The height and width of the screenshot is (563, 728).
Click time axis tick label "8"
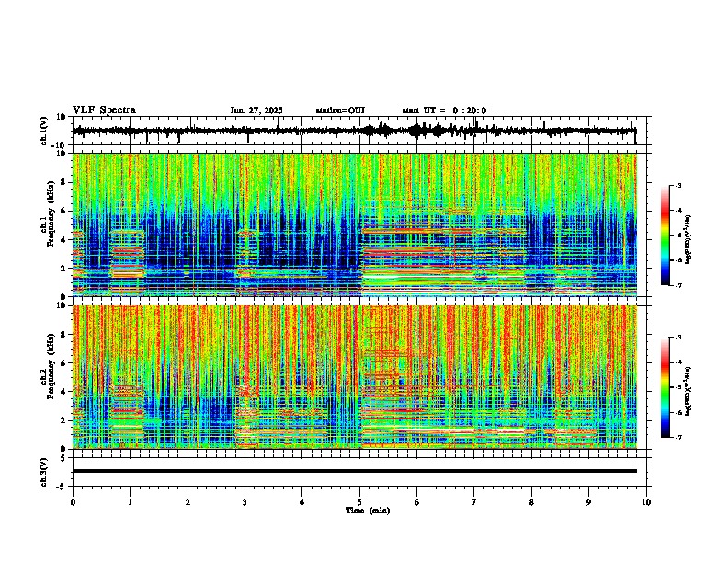pyautogui.click(x=531, y=502)
